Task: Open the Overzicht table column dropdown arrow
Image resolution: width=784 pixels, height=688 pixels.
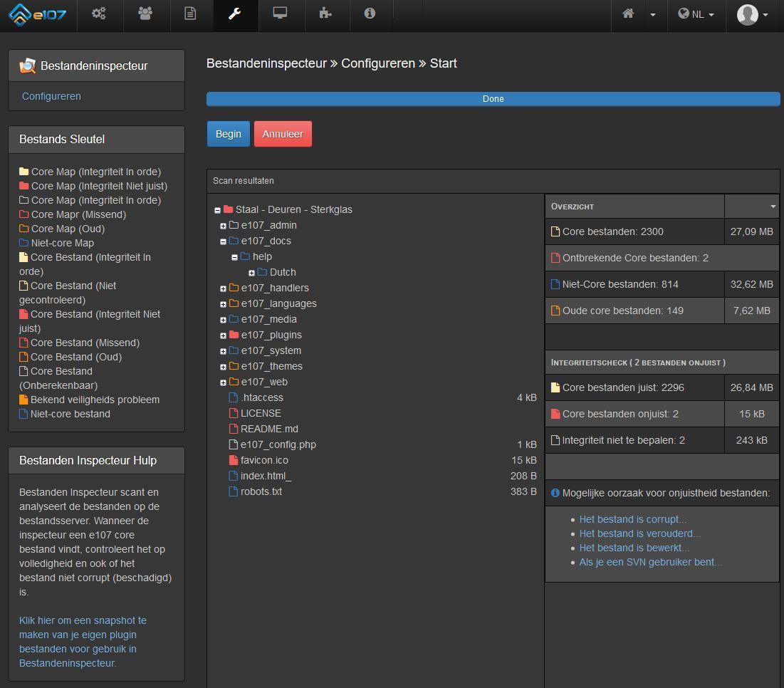Action: pos(773,207)
